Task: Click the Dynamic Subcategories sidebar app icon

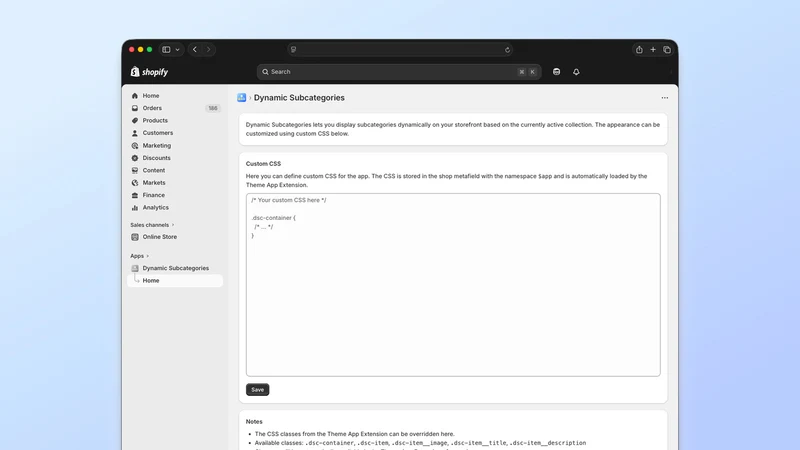Action: point(135,268)
